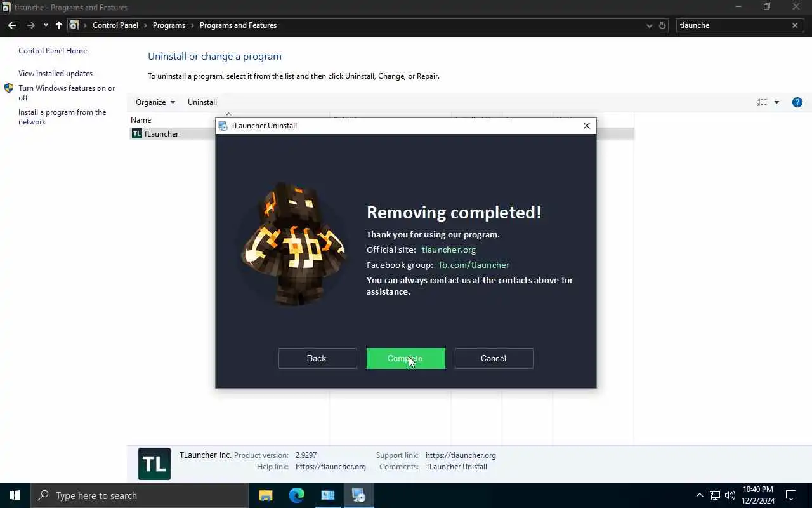Select TLauncher entry in the programs list
The image size is (812, 508).
point(381,134)
